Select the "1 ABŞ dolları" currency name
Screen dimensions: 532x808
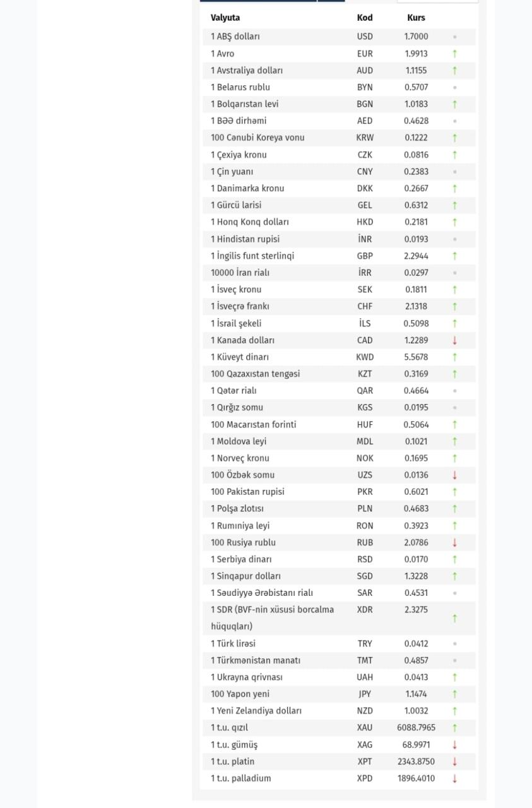point(235,37)
